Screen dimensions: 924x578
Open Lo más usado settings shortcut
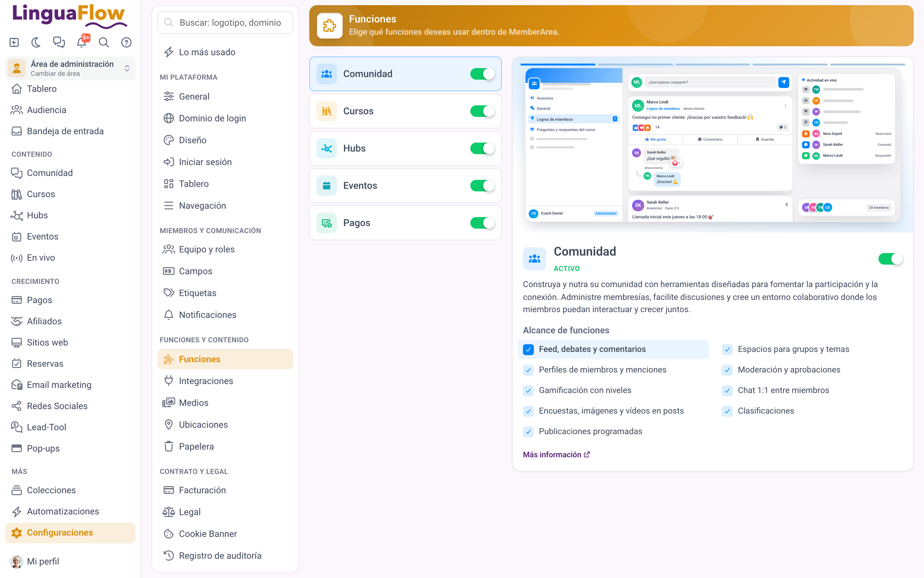pyautogui.click(x=225, y=52)
